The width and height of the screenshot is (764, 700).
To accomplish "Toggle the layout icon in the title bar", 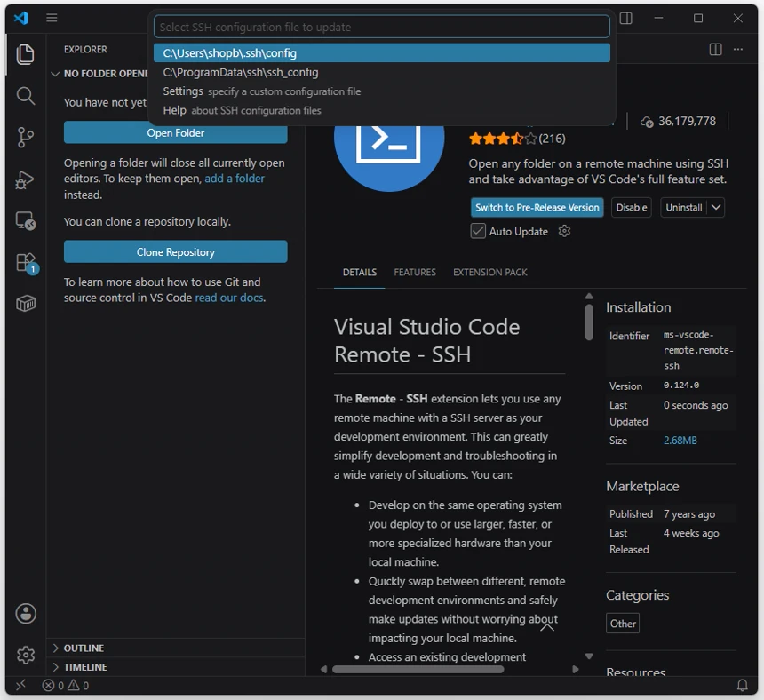I will click(x=626, y=18).
